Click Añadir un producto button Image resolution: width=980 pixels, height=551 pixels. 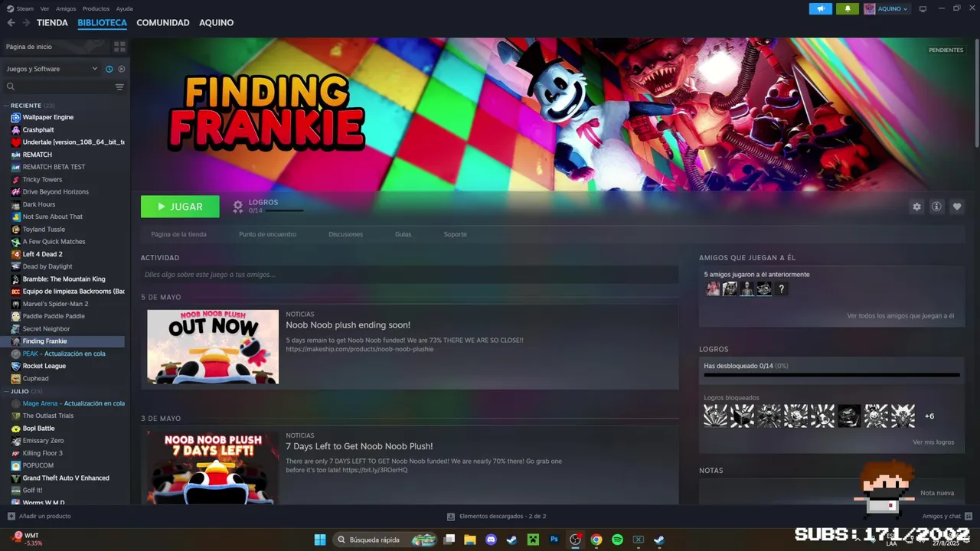coord(39,516)
